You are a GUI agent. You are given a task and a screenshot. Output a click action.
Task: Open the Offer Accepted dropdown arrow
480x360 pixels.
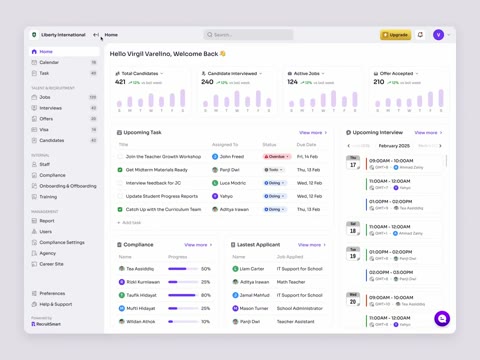pyautogui.click(x=417, y=73)
